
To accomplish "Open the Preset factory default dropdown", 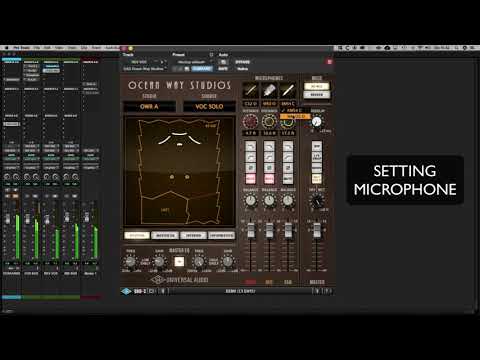I will [x=193, y=62].
